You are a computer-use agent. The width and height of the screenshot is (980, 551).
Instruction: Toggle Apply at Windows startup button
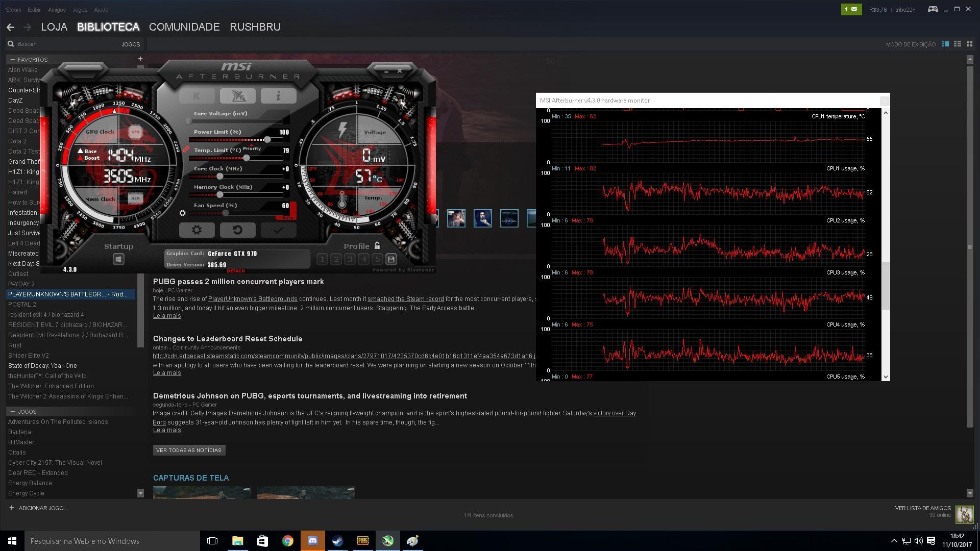pos(118,259)
